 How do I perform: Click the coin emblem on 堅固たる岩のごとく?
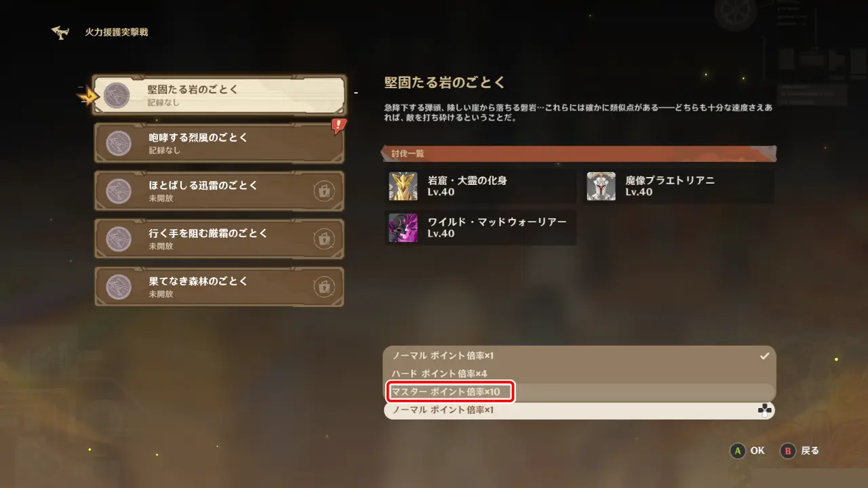tap(119, 96)
